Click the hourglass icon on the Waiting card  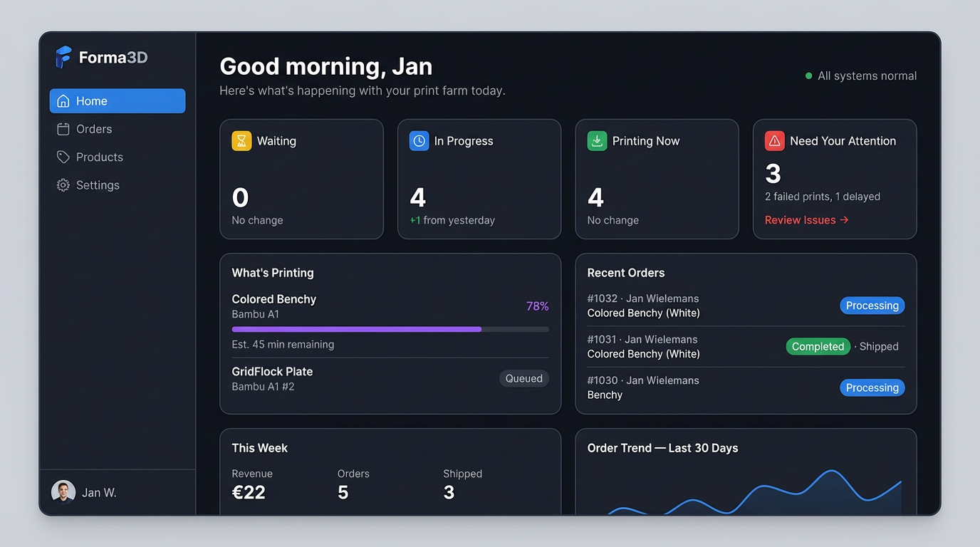(241, 140)
